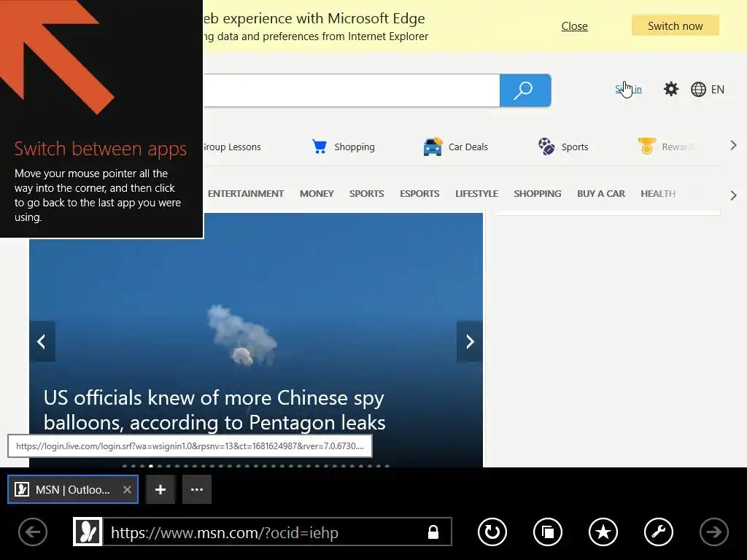Click in the web search input field
Image resolution: width=747 pixels, height=560 pixels.
352,90
